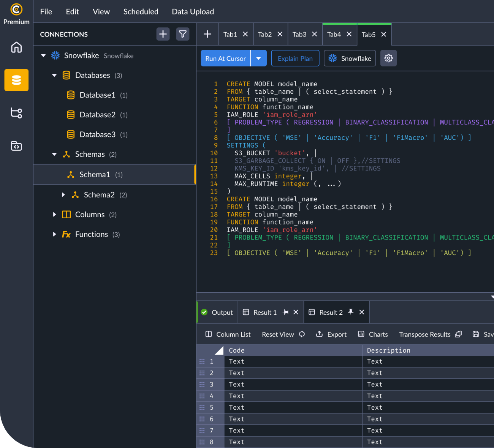Open the Snowflake connection selector
Screen dimensions: 494x448
[350, 58]
